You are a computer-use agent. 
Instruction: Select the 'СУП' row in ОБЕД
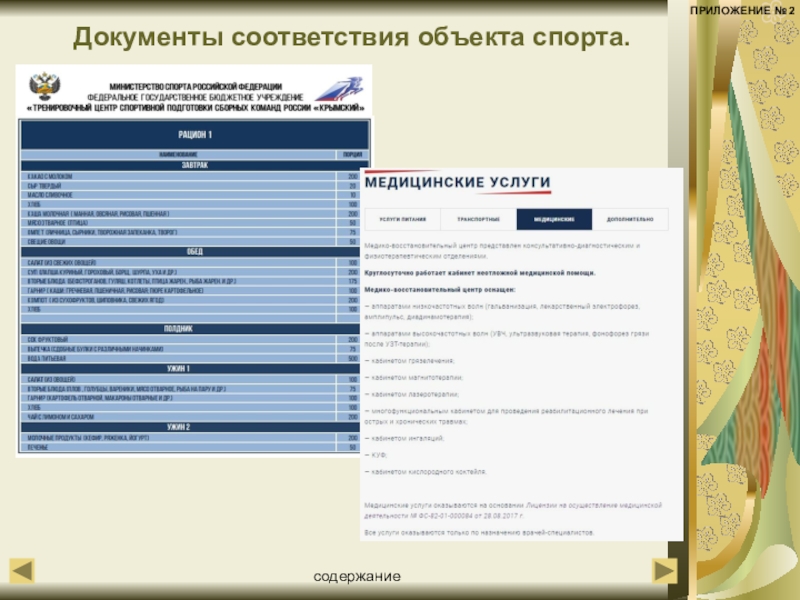point(191,272)
